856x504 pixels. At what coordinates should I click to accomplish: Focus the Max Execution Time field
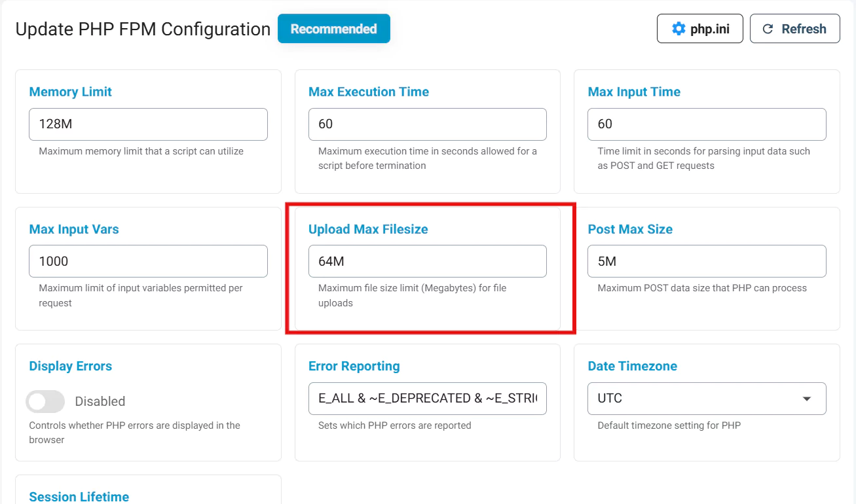click(x=427, y=124)
